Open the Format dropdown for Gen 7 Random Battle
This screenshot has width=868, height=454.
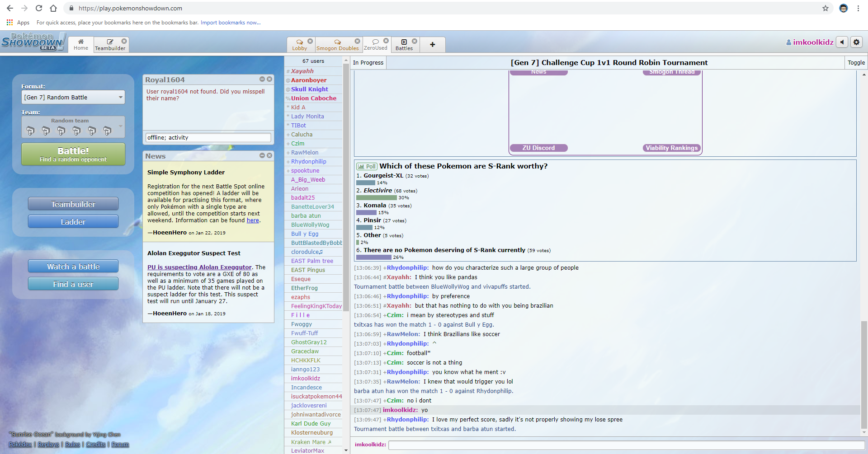click(73, 97)
